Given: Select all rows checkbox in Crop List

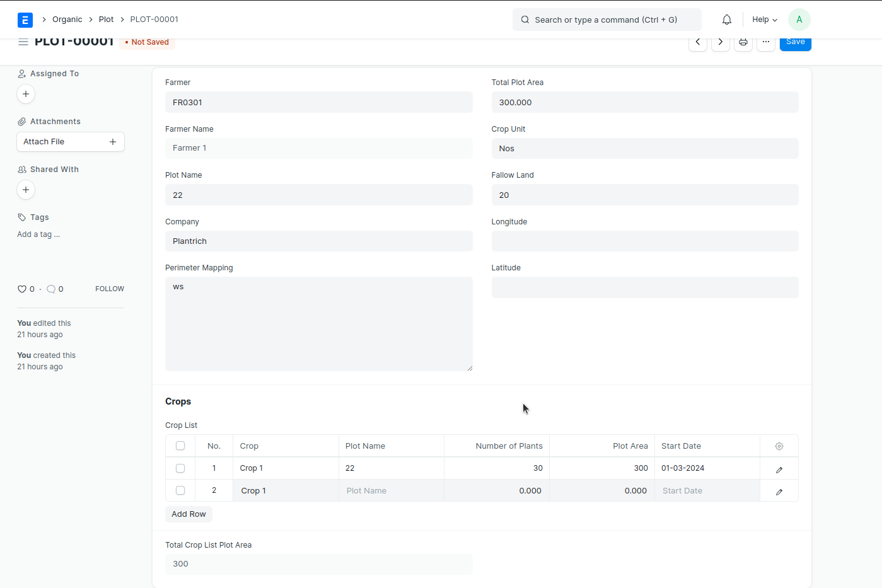Looking at the screenshot, I should point(180,446).
